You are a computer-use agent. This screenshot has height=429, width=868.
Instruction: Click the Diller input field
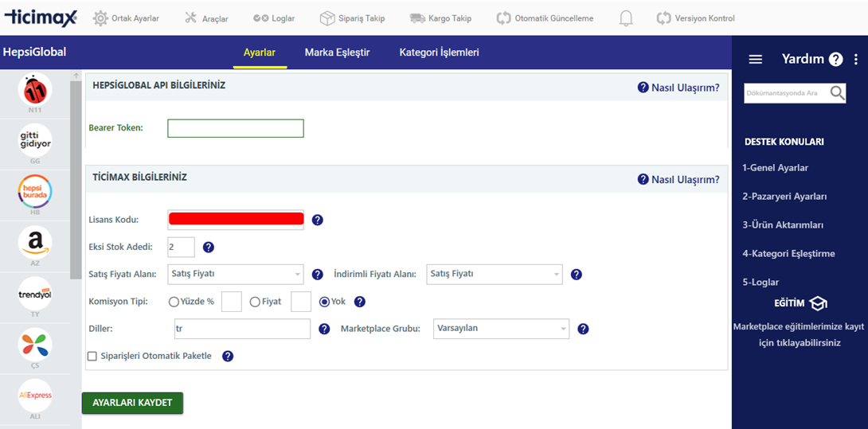pyautogui.click(x=242, y=328)
